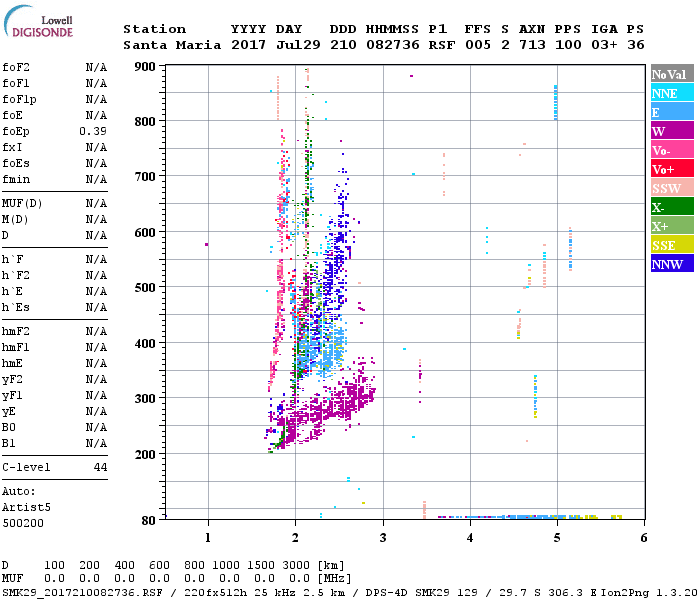Select the E legend swatch
Viewport: 700px width, 600px height.
coord(672,112)
